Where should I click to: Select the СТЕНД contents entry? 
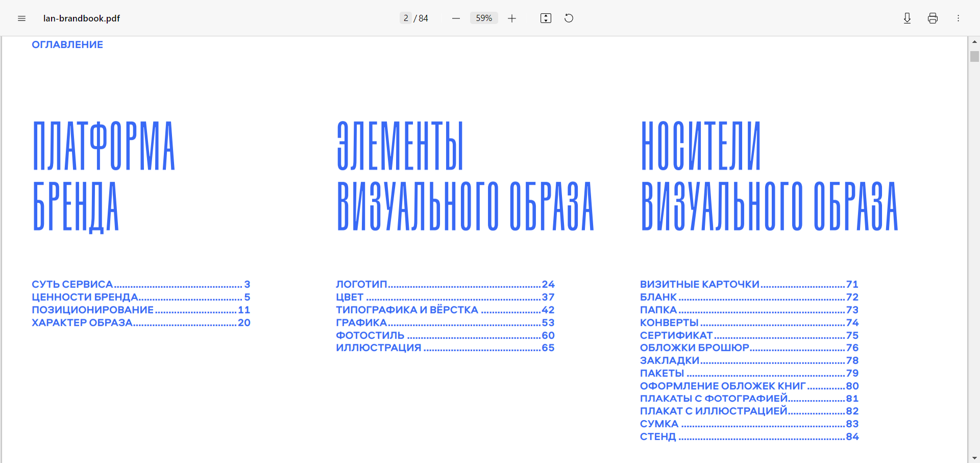point(749,436)
